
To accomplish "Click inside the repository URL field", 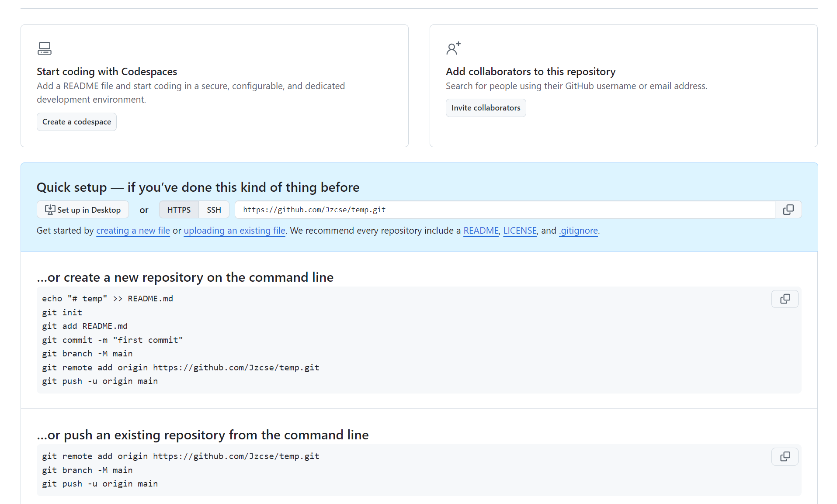I will (x=503, y=210).
